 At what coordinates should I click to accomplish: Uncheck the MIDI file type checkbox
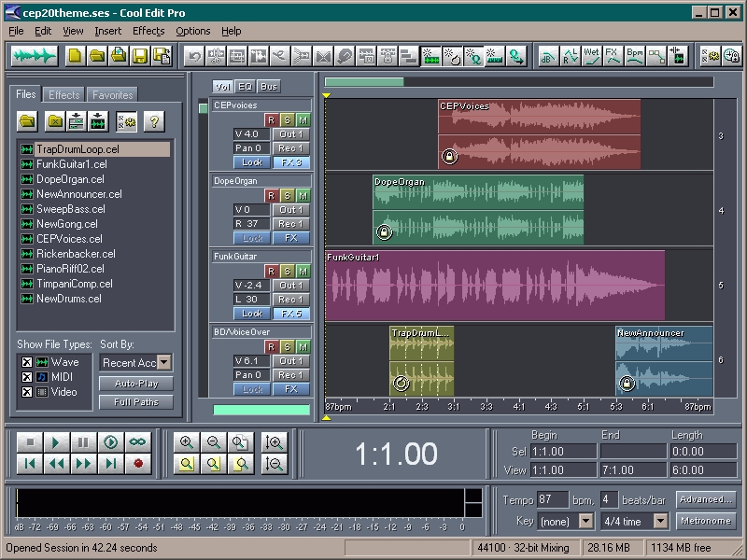pyautogui.click(x=27, y=377)
